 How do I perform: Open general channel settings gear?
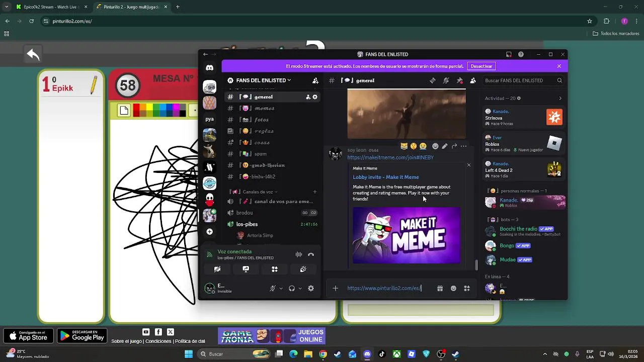point(315,97)
